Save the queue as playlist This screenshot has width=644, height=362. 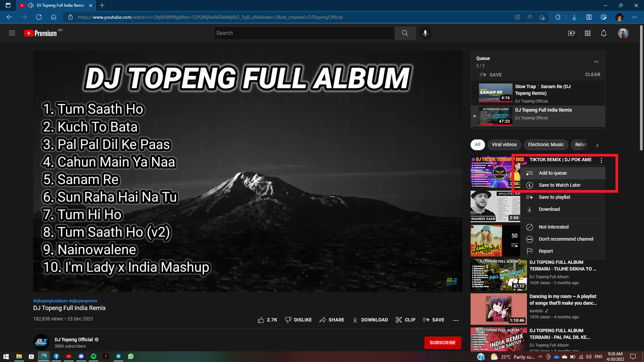click(x=491, y=75)
